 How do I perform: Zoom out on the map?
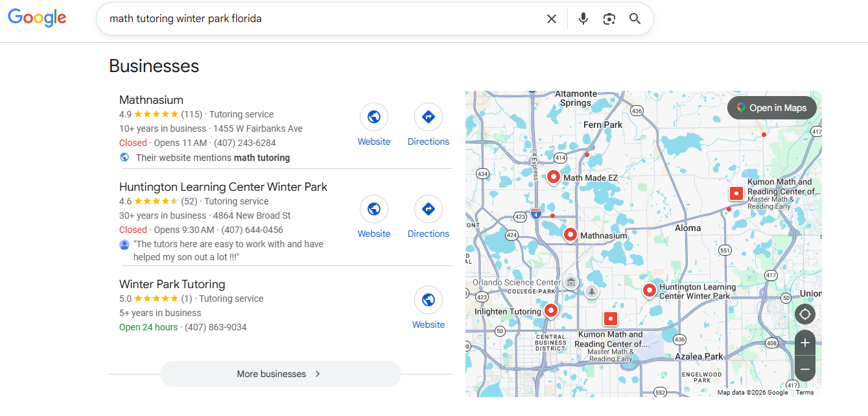tap(804, 369)
